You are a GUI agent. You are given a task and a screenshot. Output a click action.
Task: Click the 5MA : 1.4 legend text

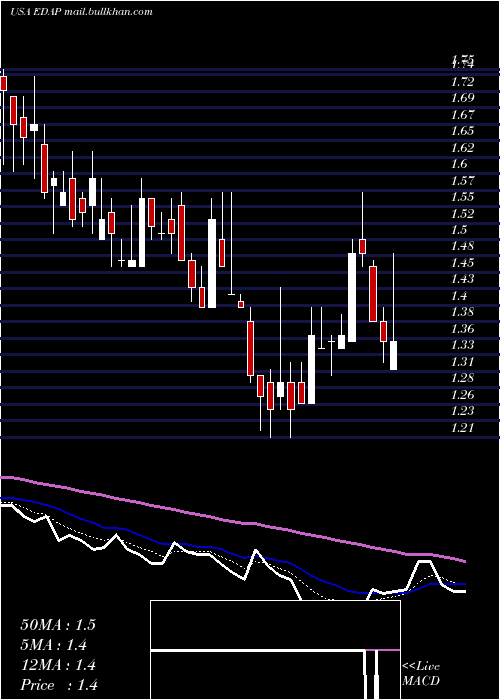click(x=54, y=645)
